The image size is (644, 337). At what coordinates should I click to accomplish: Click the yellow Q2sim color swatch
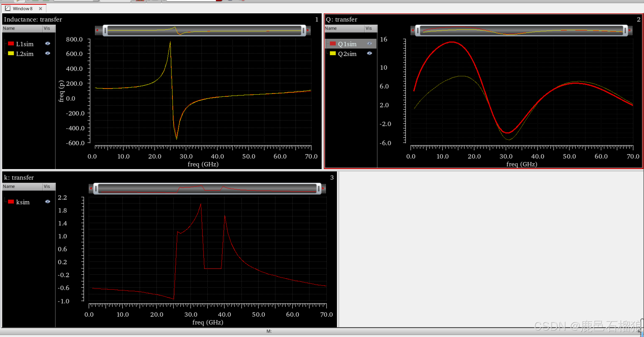point(333,53)
